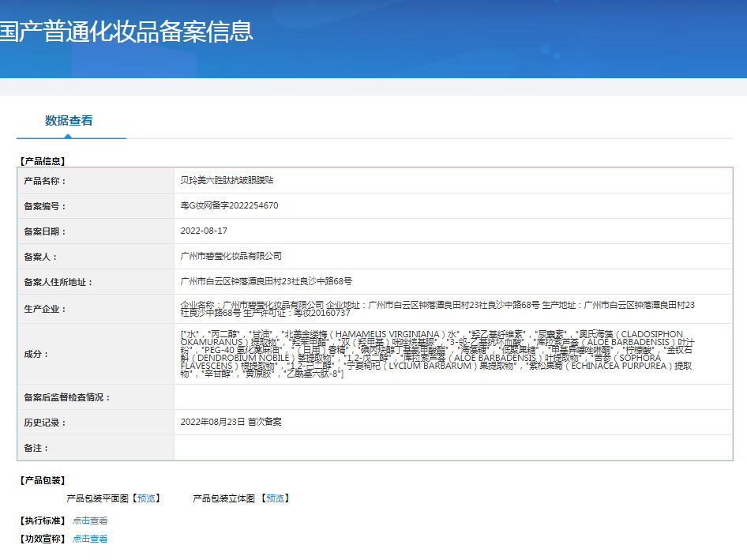Select filing date 2022-08-17
Image resolution: width=747 pixels, height=560 pixels.
204,231
